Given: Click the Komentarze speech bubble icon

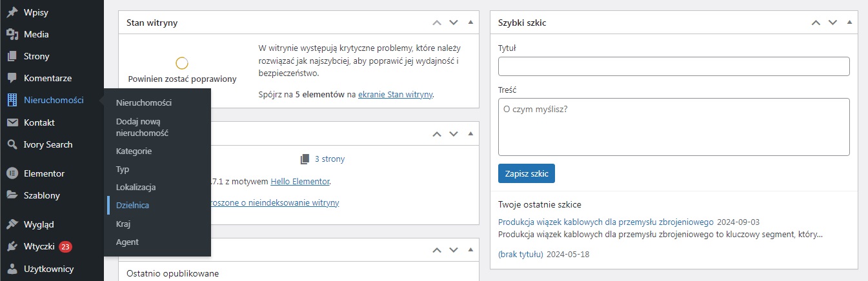Looking at the screenshot, I should tap(12, 78).
